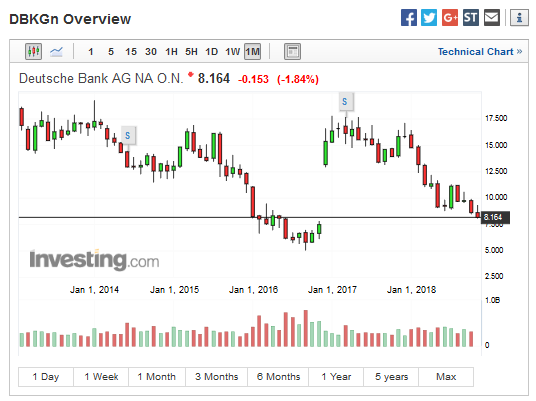Show the 6 Months range
Screen dimensions: 536x401
click(x=278, y=377)
